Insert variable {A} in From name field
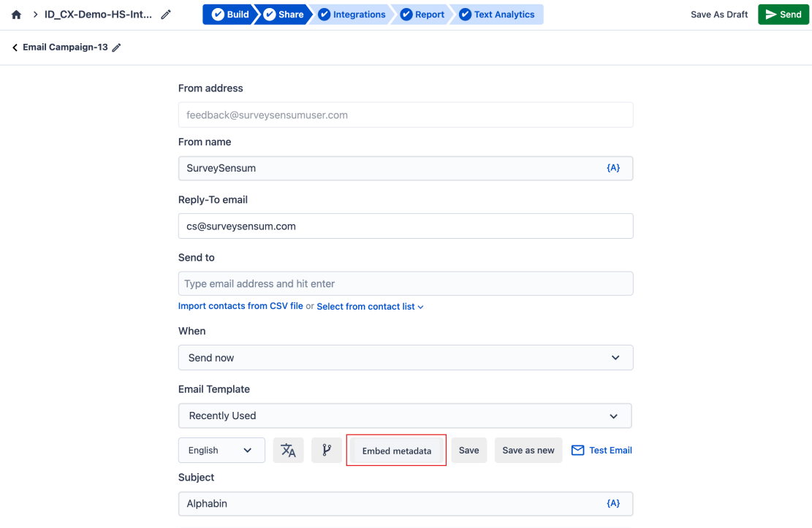Screen dimensions: 812x528 tap(612, 168)
